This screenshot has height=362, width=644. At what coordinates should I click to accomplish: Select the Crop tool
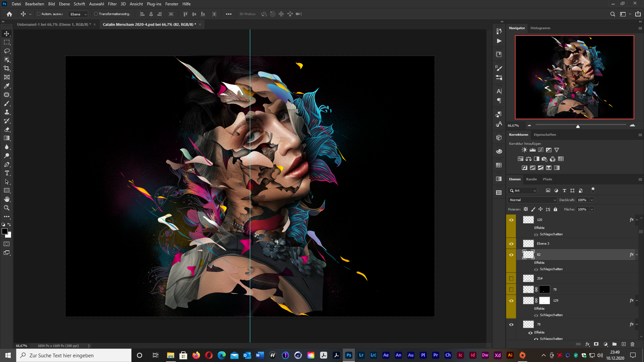point(7,68)
